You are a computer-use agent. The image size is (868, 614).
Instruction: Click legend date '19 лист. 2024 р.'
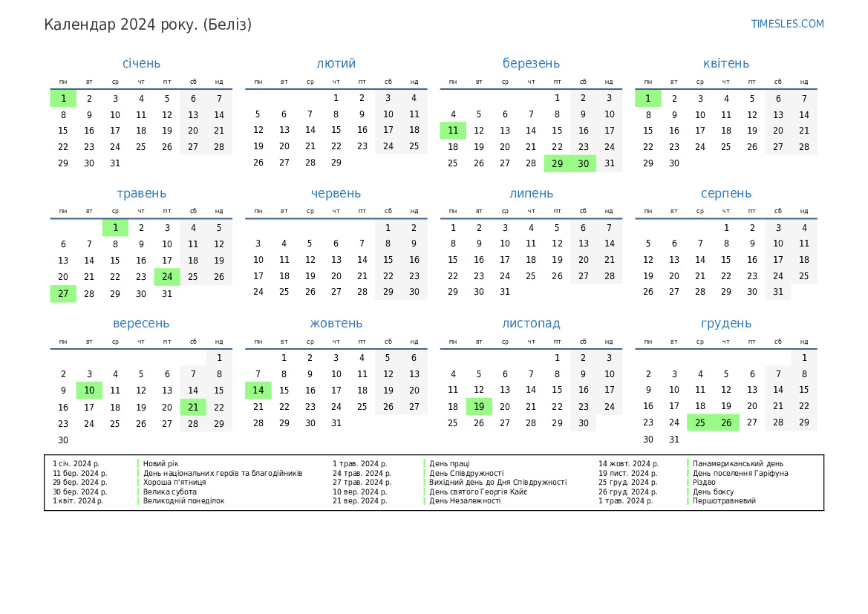(x=627, y=474)
